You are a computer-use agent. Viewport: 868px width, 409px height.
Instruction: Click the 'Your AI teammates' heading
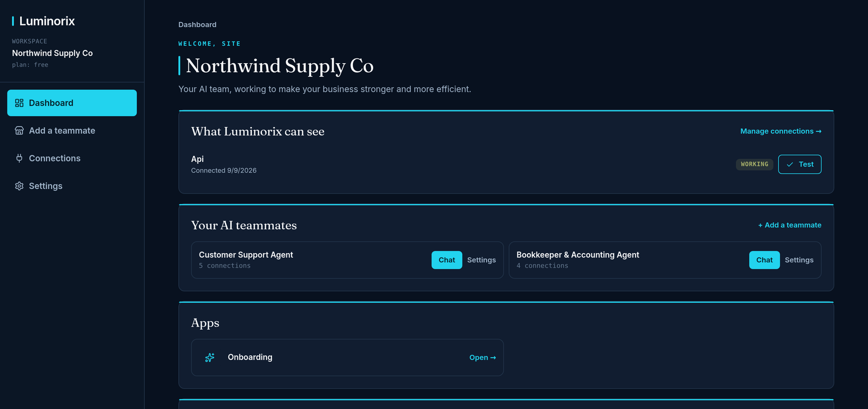(x=244, y=226)
